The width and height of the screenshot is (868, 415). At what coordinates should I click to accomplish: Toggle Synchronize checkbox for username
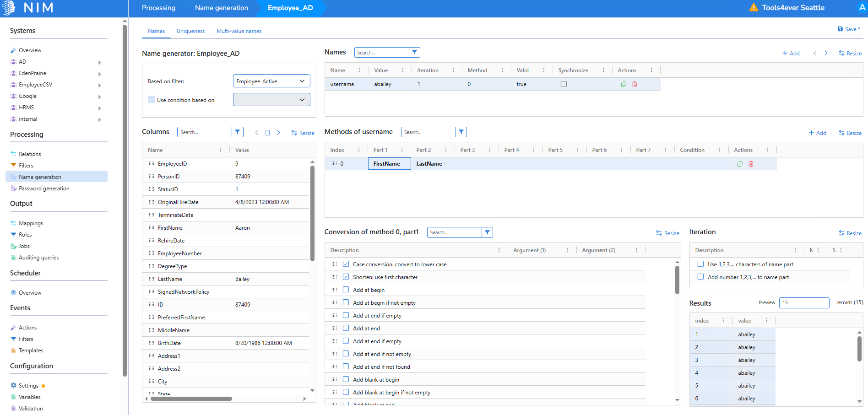[x=564, y=84]
